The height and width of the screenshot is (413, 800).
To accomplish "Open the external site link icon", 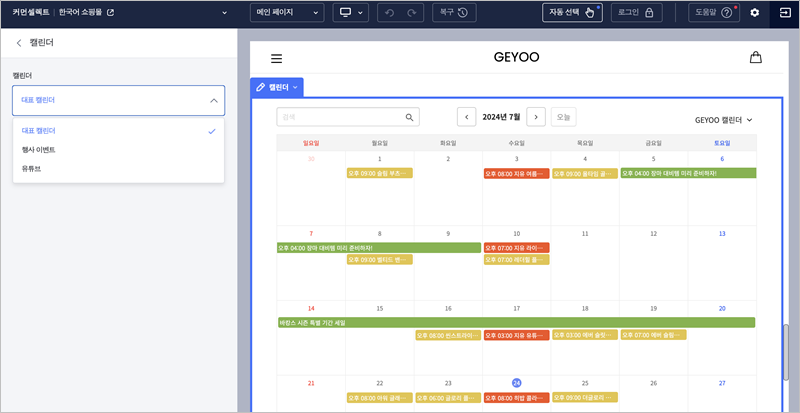I will (x=110, y=13).
